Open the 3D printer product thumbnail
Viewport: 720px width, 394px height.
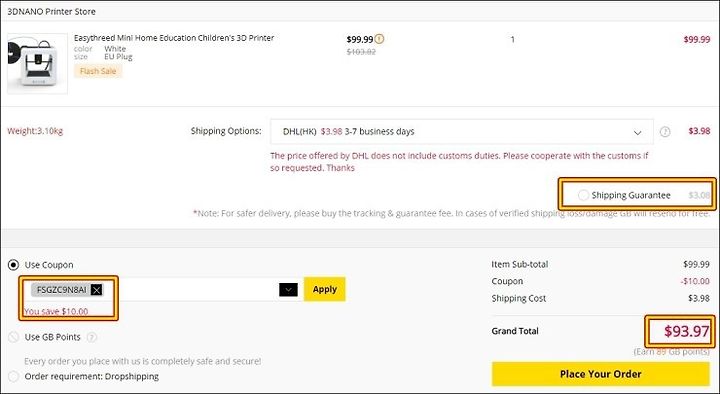[x=38, y=63]
